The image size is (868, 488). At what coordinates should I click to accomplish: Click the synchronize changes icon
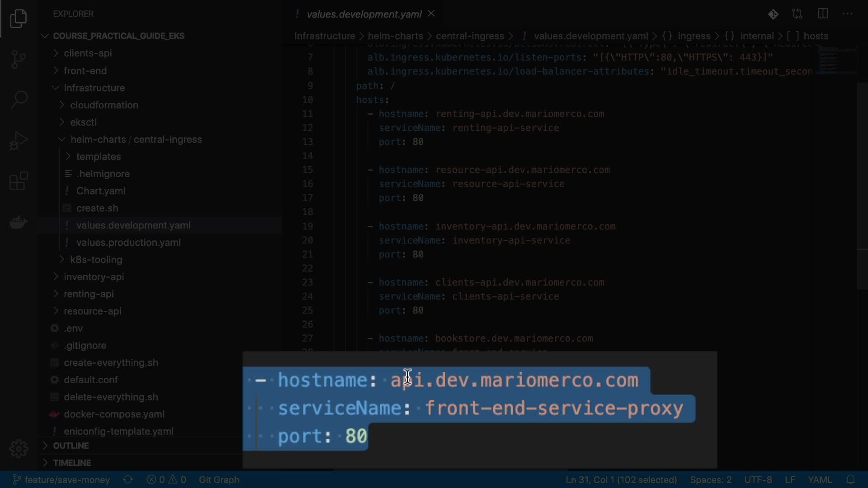(128, 479)
